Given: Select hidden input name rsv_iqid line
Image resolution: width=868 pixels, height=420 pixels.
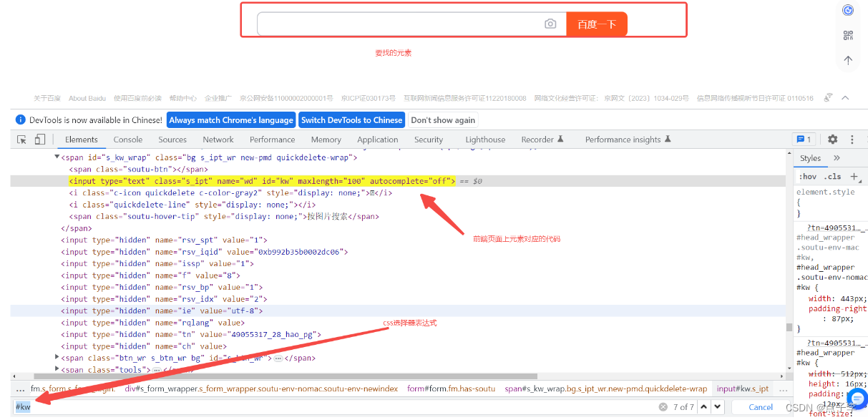Looking at the screenshot, I should [205, 252].
